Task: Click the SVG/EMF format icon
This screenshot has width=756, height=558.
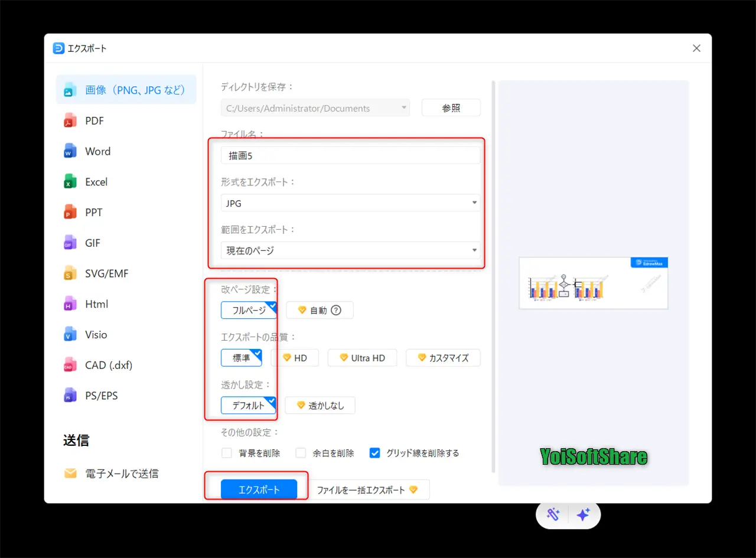Action: [x=70, y=273]
